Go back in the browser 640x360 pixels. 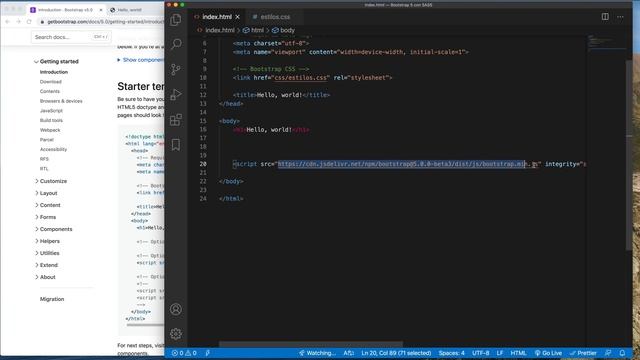pyautogui.click(x=7, y=22)
